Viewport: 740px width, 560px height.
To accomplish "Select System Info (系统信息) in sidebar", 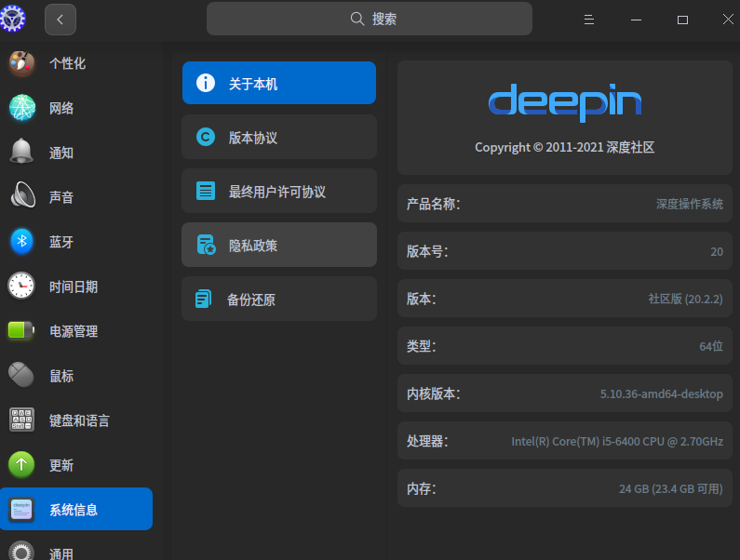I will [75, 509].
